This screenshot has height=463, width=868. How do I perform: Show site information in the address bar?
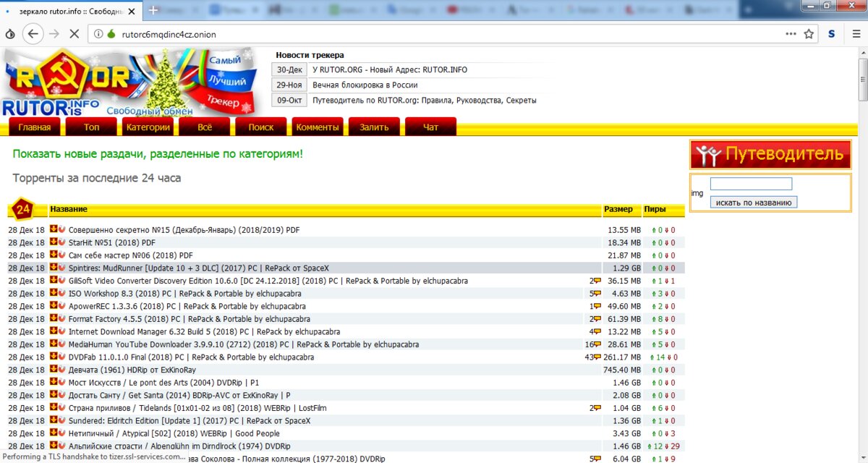98,34
